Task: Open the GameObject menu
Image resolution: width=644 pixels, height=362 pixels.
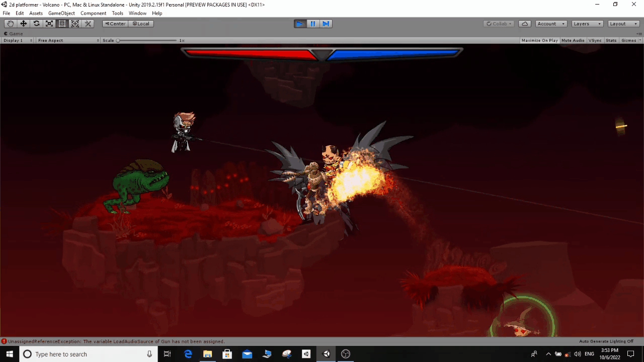Action: pyautogui.click(x=61, y=13)
